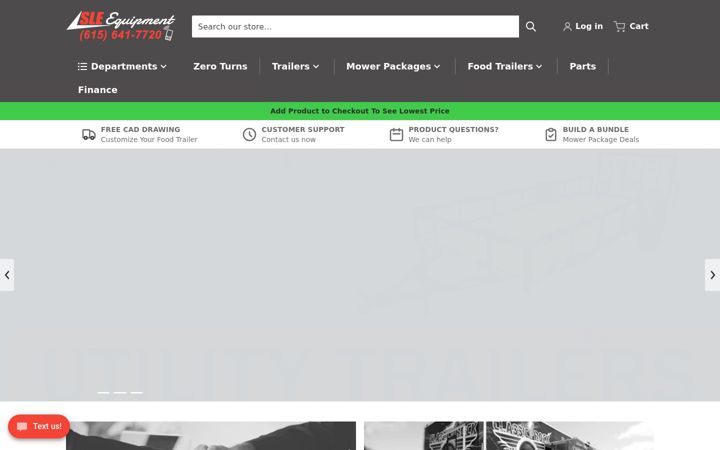Image resolution: width=720 pixels, height=450 pixels.
Task: Click the search magnifier icon
Action: click(530, 27)
